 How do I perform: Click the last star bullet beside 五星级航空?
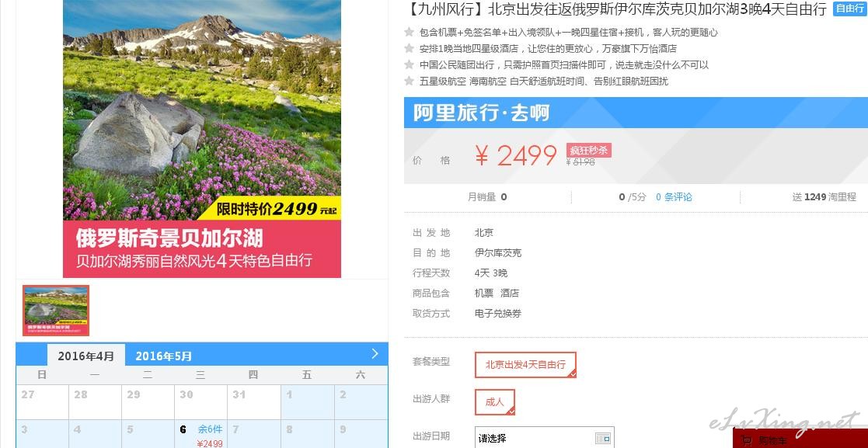(x=409, y=81)
